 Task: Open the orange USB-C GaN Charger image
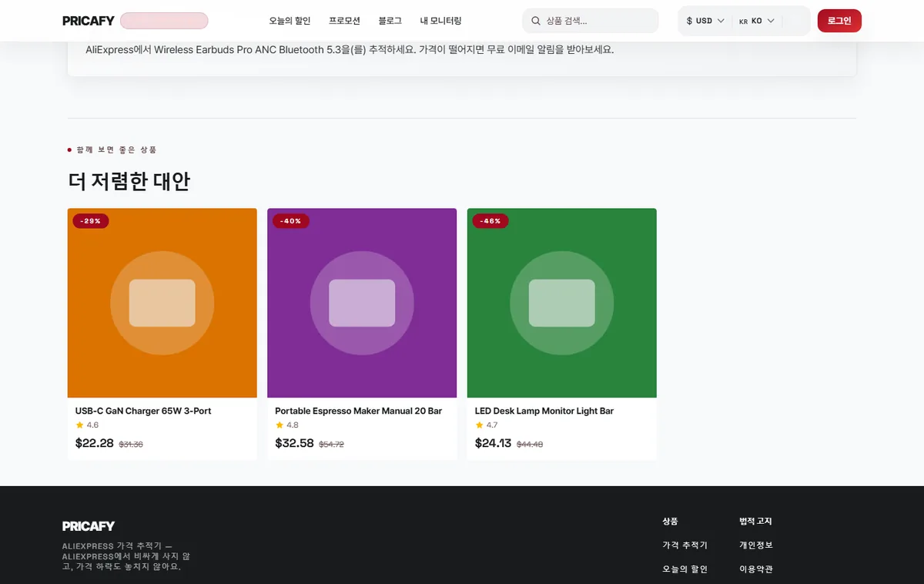162,303
